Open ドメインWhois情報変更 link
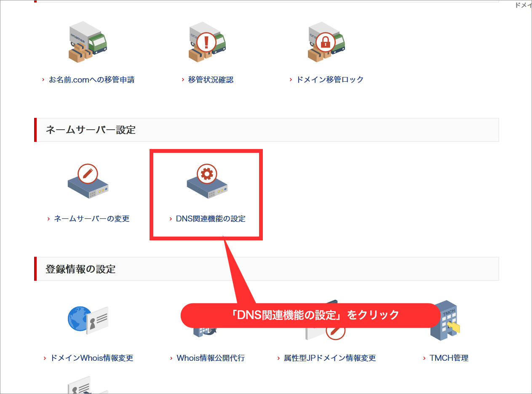 coord(92,358)
